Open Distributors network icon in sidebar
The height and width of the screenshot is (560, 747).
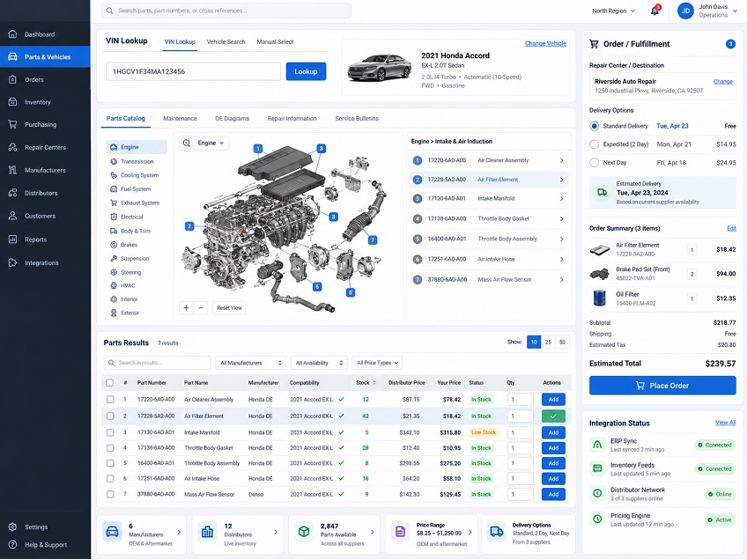13,193
